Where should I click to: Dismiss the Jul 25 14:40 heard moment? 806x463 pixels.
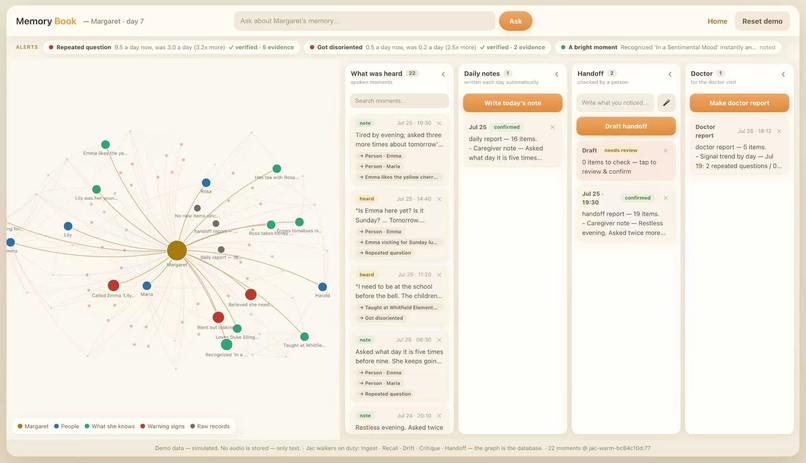coord(439,199)
